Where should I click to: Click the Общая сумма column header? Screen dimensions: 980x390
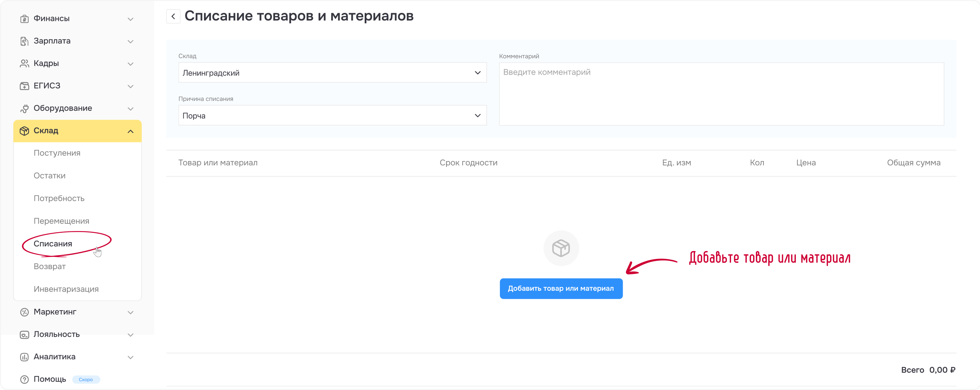913,163
